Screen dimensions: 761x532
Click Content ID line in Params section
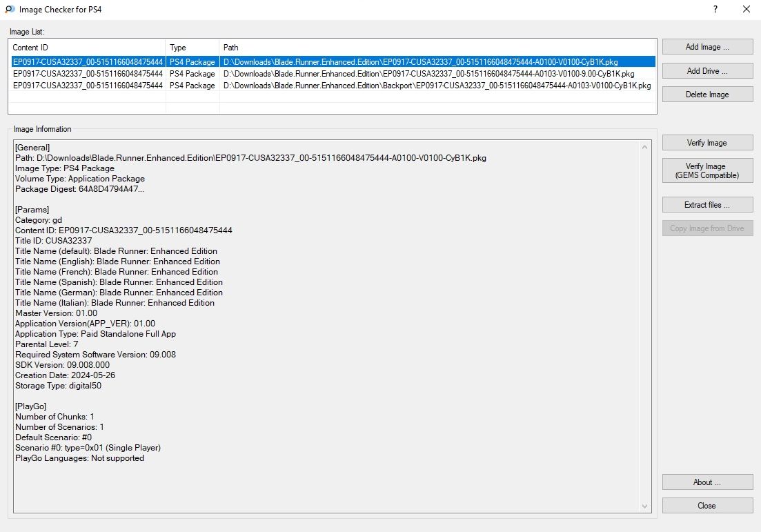123,230
